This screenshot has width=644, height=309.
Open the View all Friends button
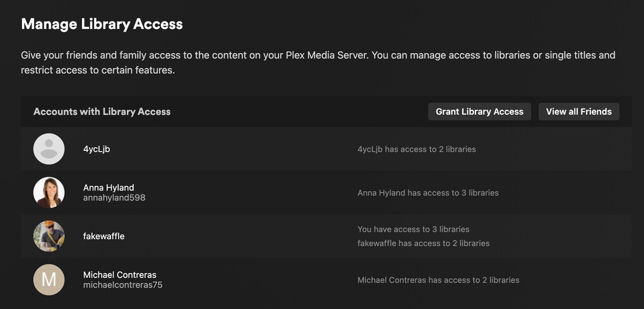coord(578,112)
